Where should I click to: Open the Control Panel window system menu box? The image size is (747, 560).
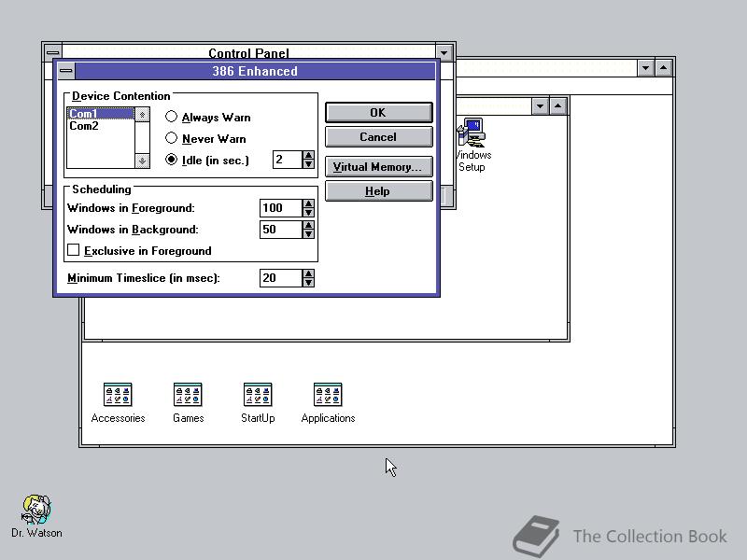(53, 51)
